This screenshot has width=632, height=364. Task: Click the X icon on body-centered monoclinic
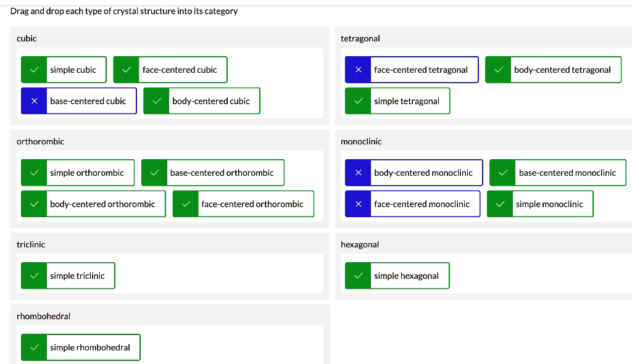[x=359, y=173]
